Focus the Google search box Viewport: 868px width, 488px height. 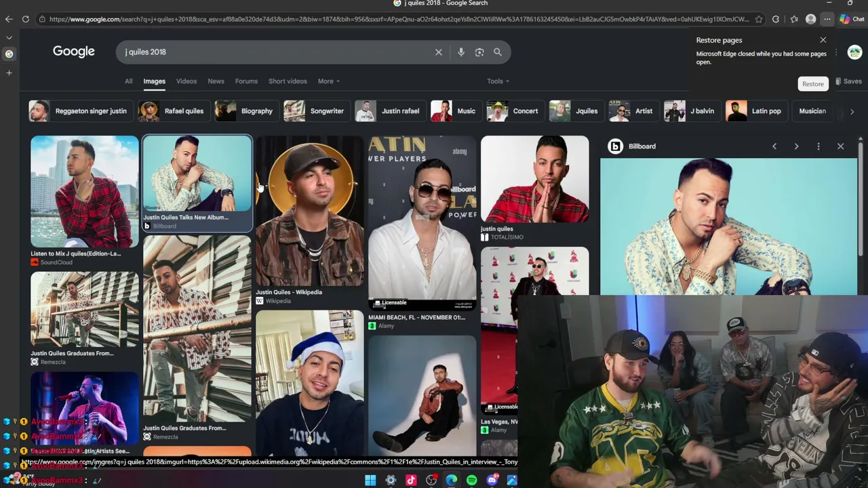tap(278, 52)
